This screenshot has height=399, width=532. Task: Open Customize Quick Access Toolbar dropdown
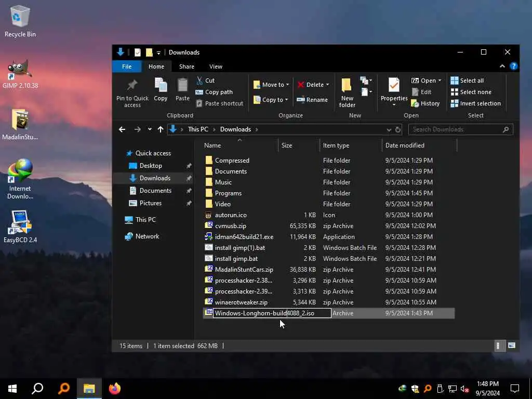pyautogui.click(x=158, y=52)
